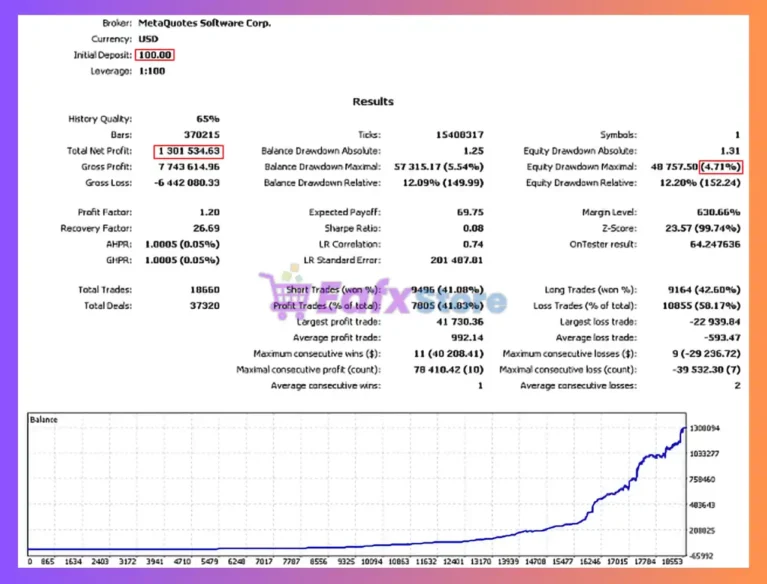Click Average loss trade value -593.47
Image resolution: width=767 pixels, height=584 pixels.
722,337
